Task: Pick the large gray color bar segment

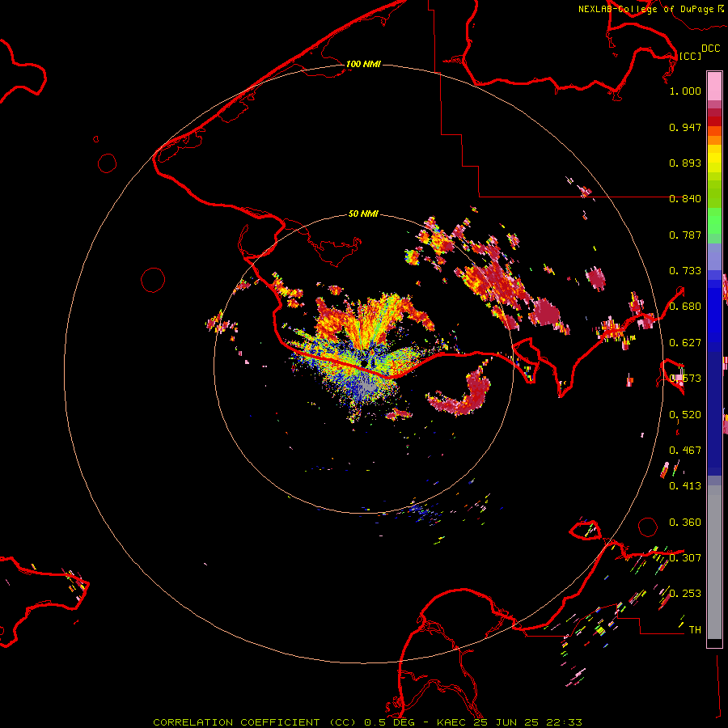Action: [714, 562]
